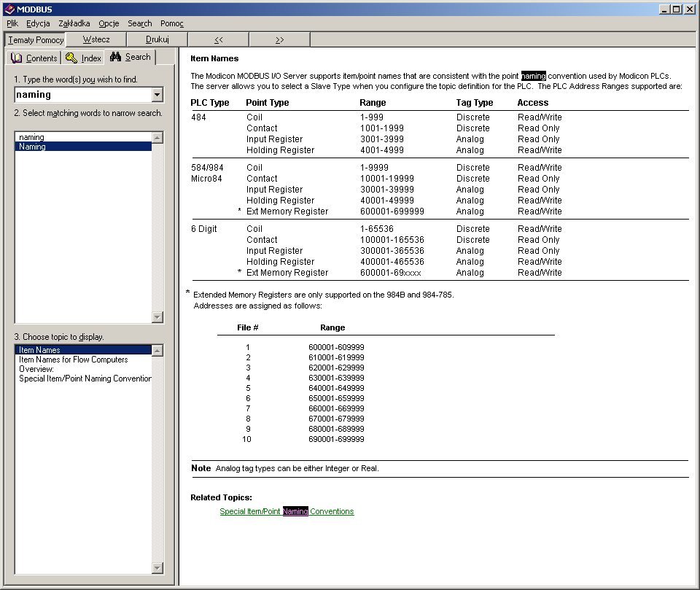Click 'Related Topics:' heading

(x=221, y=497)
